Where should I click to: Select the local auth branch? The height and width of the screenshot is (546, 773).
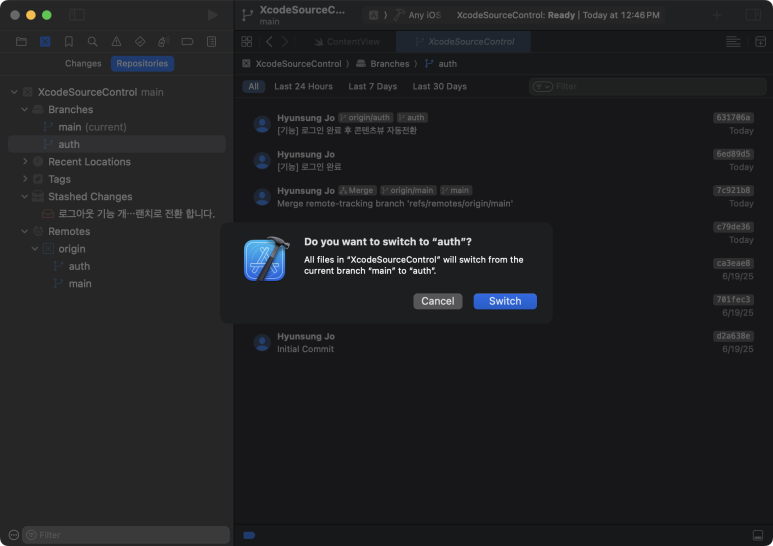tap(117, 144)
